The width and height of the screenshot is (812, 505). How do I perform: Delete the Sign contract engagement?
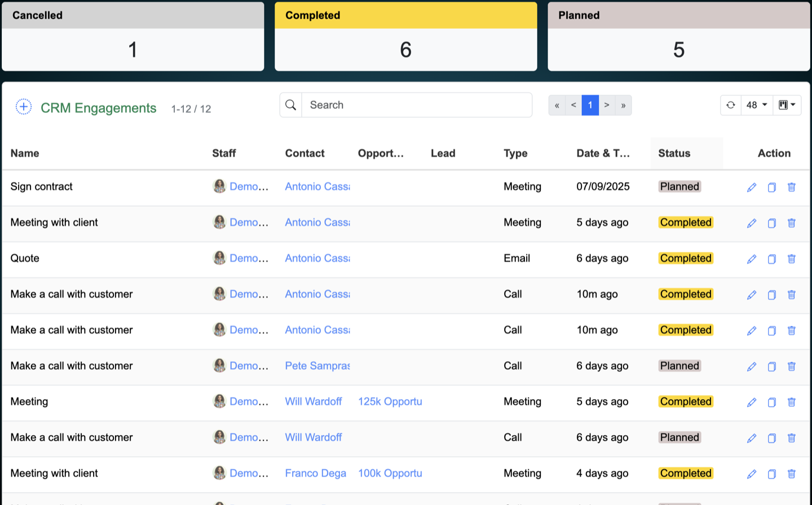point(792,187)
